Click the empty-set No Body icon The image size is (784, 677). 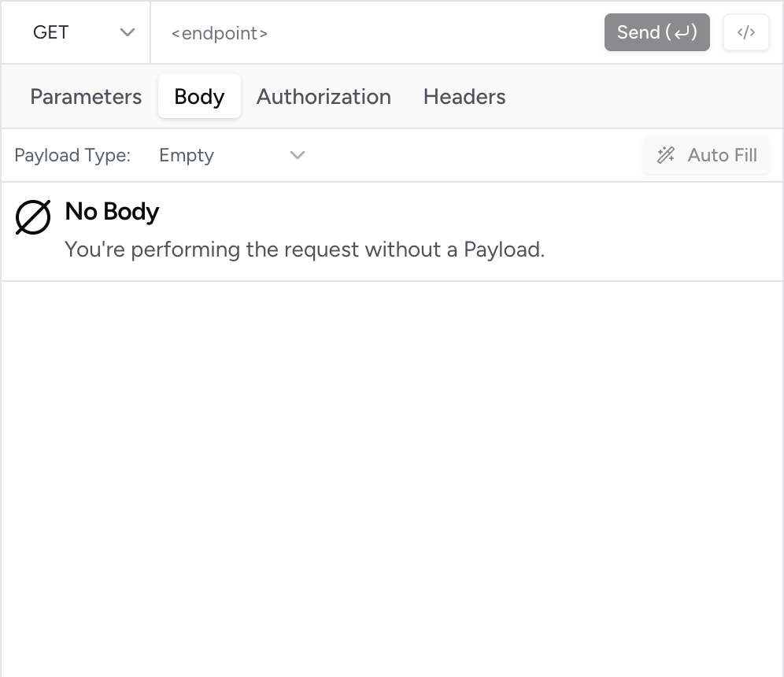pos(33,217)
